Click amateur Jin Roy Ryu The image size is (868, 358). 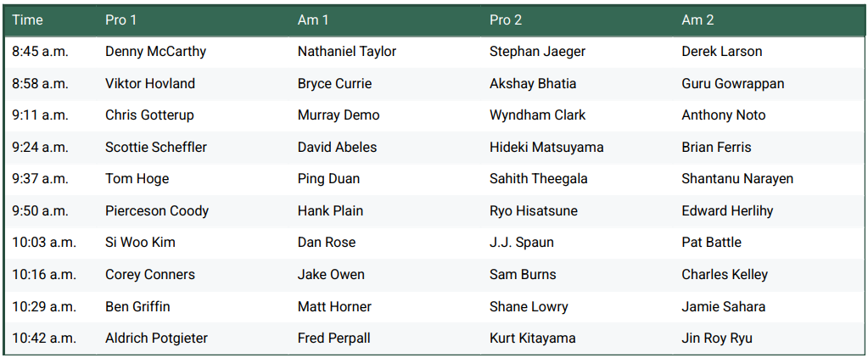tap(716, 338)
